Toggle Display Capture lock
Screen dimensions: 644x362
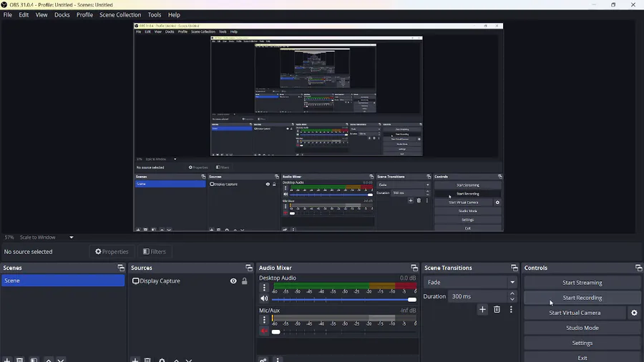(x=245, y=281)
